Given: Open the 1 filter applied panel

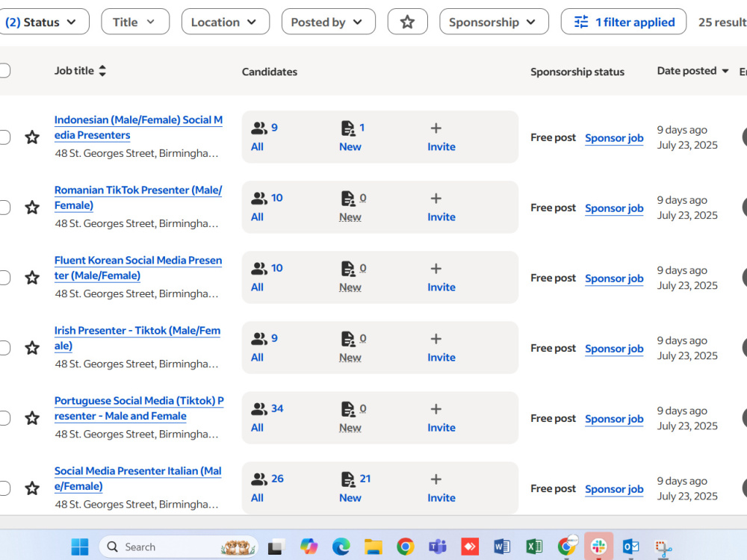Looking at the screenshot, I should pos(624,22).
